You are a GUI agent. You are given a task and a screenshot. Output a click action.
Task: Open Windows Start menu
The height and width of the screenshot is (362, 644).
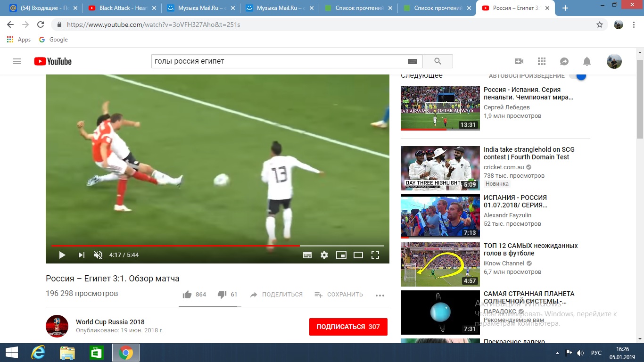tap(11, 353)
